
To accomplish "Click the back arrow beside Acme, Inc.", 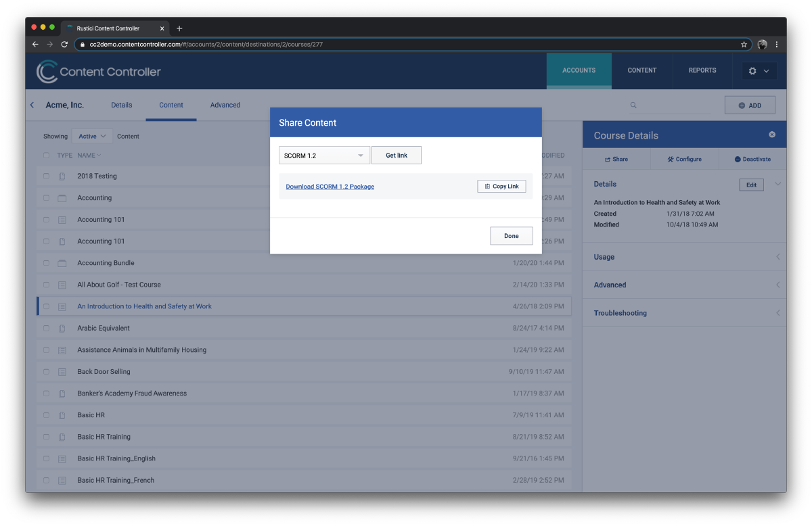I will coord(32,105).
